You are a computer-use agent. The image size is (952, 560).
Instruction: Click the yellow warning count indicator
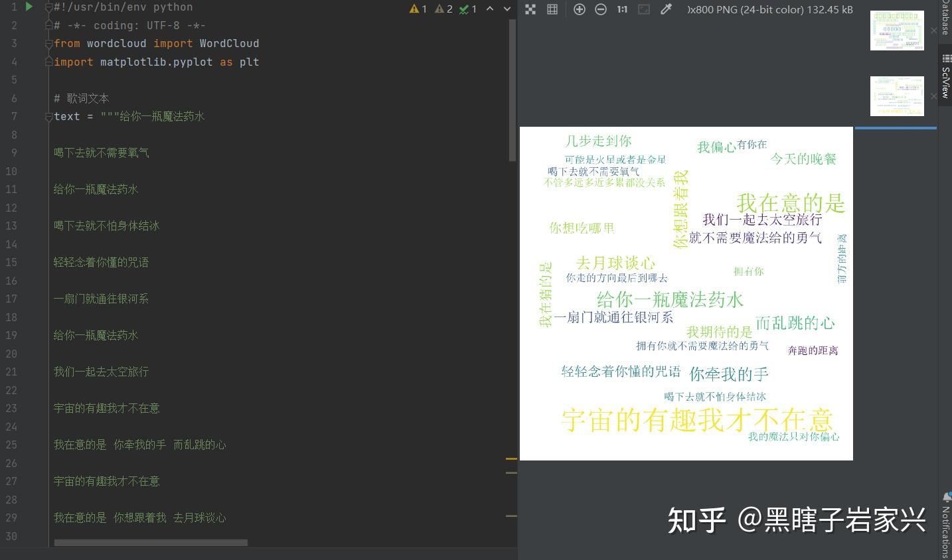pyautogui.click(x=418, y=9)
